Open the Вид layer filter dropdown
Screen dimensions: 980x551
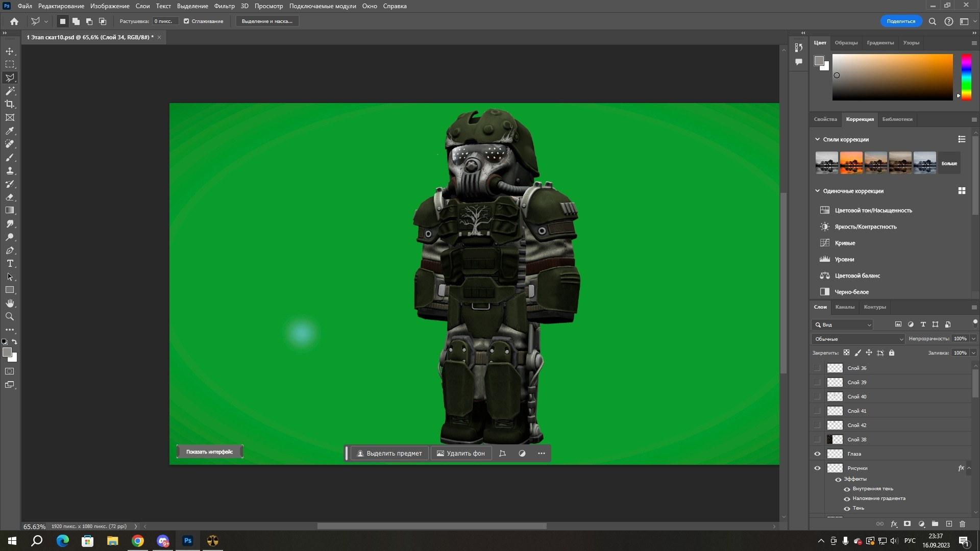pos(842,324)
